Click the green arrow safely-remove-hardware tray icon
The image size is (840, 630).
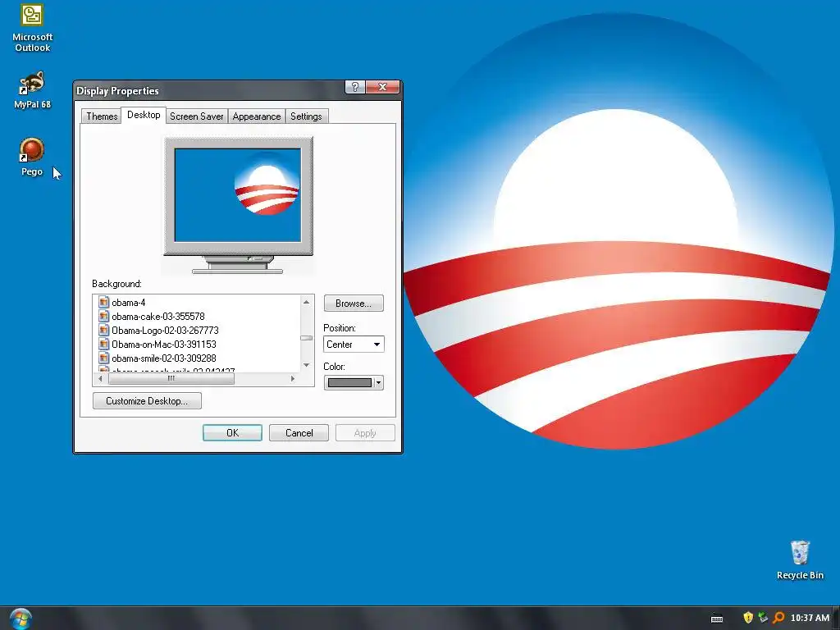click(763, 618)
